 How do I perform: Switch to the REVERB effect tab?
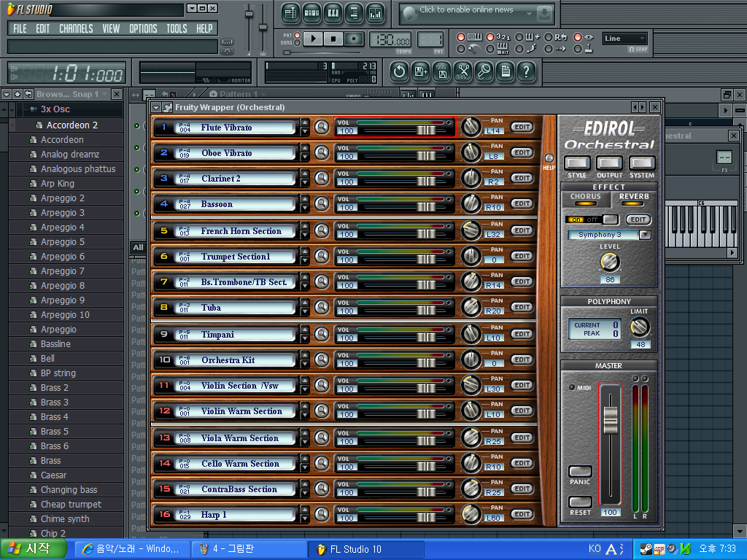634,198
